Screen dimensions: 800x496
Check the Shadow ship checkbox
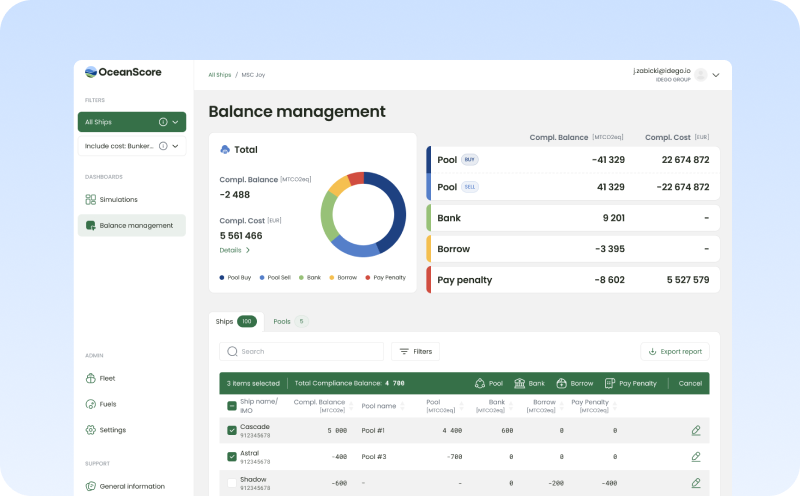232,482
